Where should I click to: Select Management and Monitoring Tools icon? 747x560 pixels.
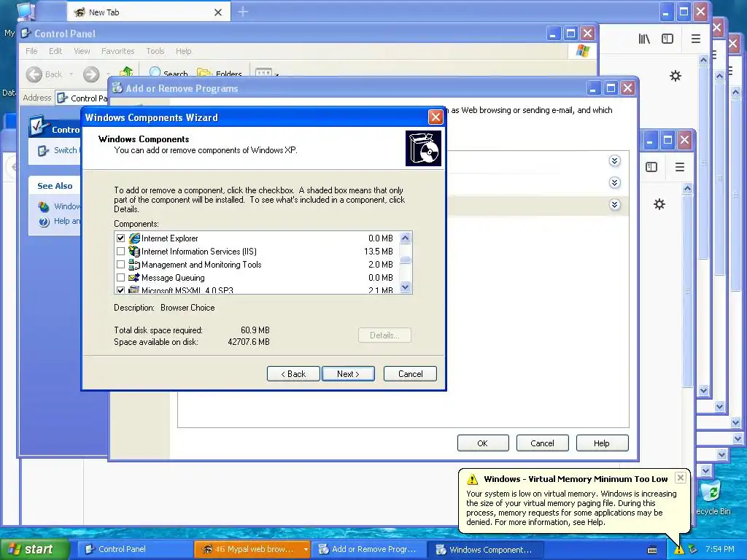point(134,264)
